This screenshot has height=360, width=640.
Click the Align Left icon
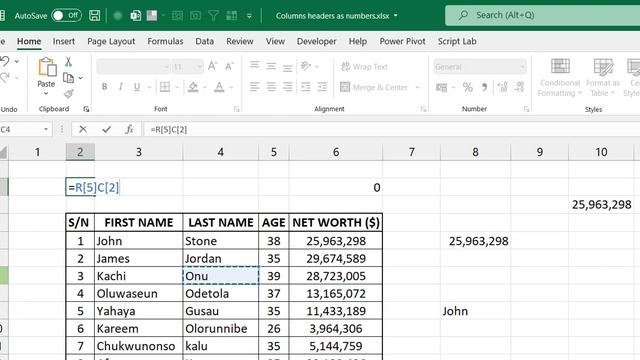[x=255, y=87]
